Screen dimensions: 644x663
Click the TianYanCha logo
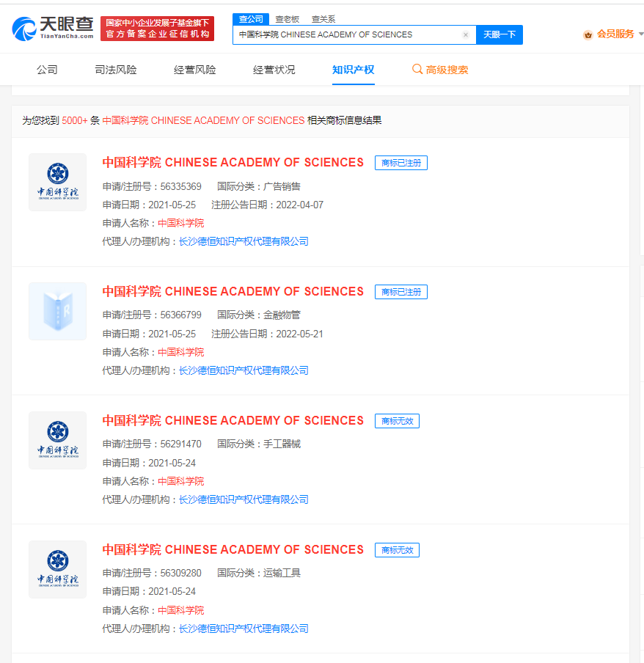pos(53,29)
